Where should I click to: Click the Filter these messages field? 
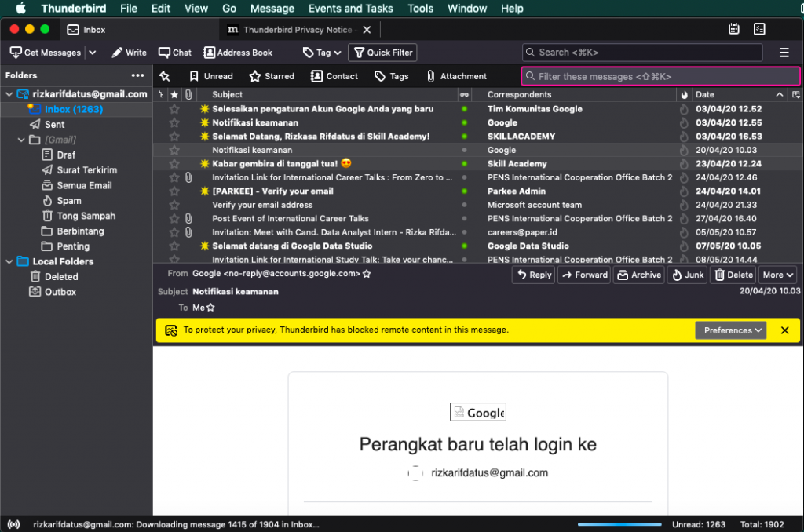(x=660, y=76)
